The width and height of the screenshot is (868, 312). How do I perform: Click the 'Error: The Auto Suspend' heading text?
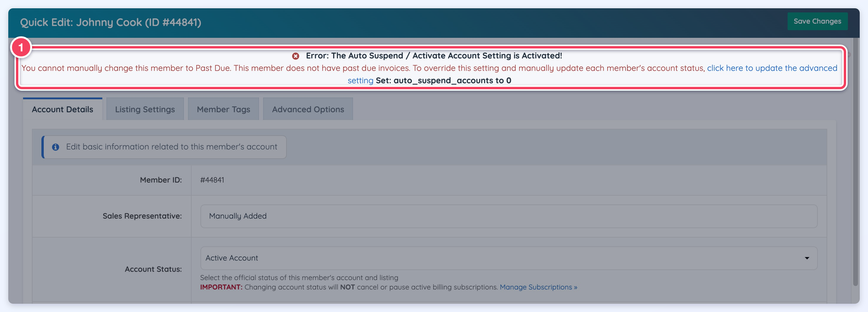click(434, 56)
